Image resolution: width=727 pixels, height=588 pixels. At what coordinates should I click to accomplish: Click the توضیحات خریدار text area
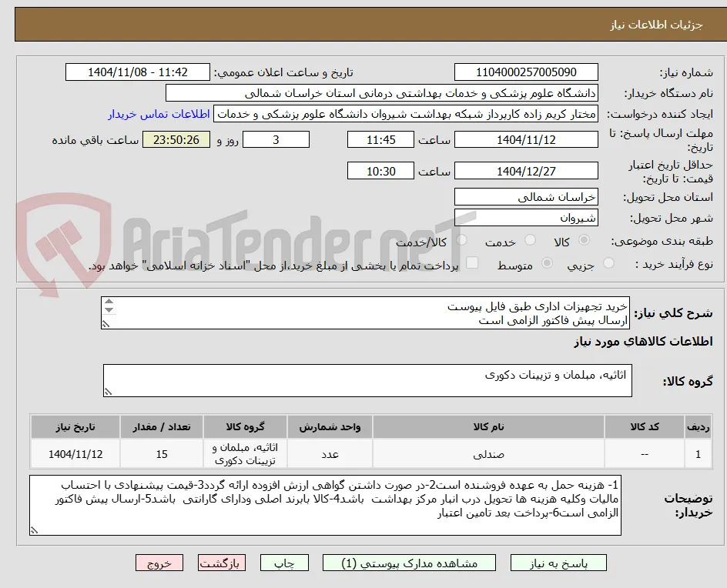tap(326, 505)
